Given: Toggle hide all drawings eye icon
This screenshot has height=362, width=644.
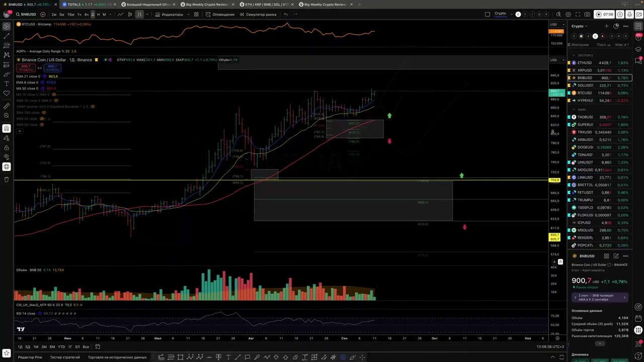Looking at the screenshot, I should pyautogui.click(x=7, y=157).
